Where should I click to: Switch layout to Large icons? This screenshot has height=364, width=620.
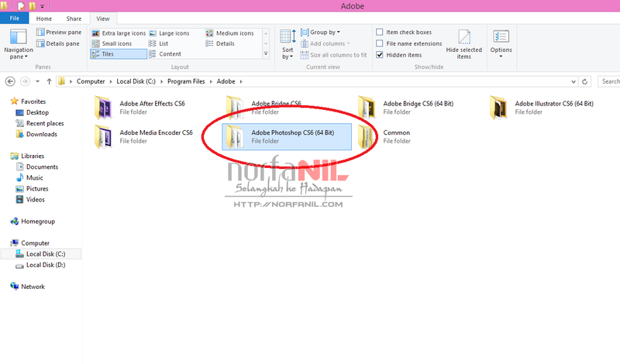point(169,33)
